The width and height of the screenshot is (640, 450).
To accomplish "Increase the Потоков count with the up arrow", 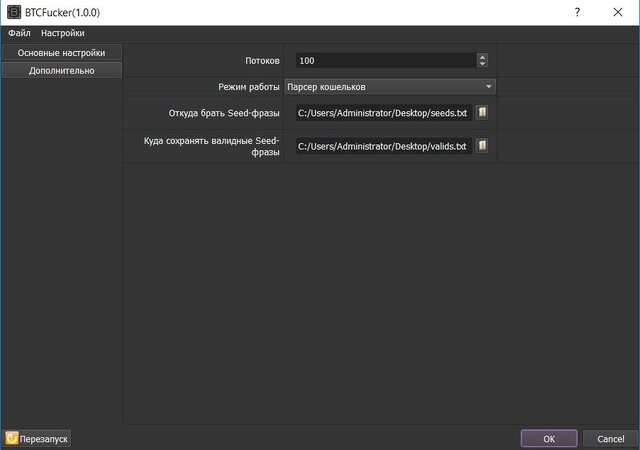I will [x=482, y=58].
